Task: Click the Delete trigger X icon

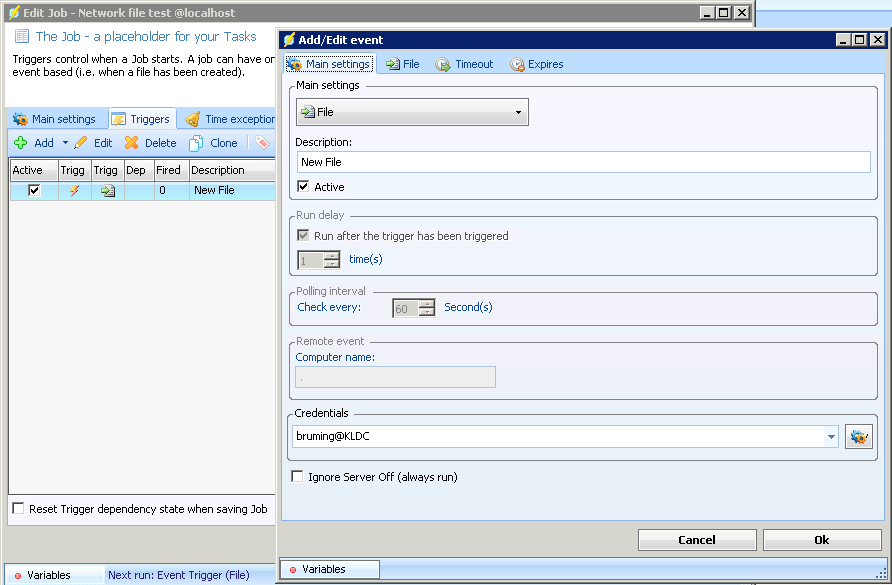Action: coord(131,143)
